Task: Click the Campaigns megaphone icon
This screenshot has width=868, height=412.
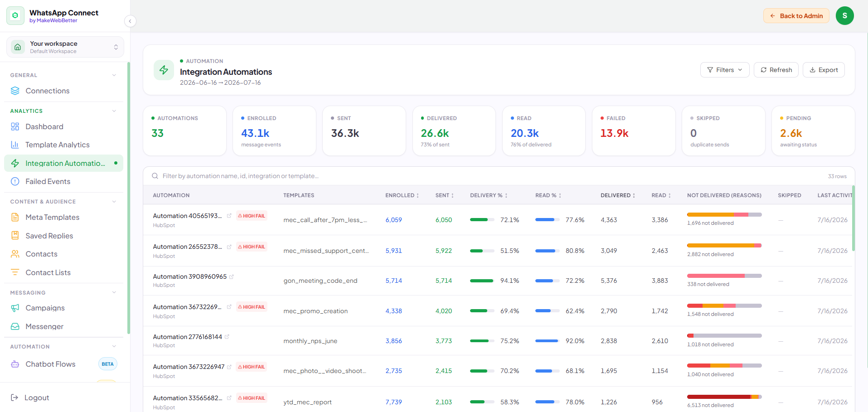Action: [x=15, y=308]
